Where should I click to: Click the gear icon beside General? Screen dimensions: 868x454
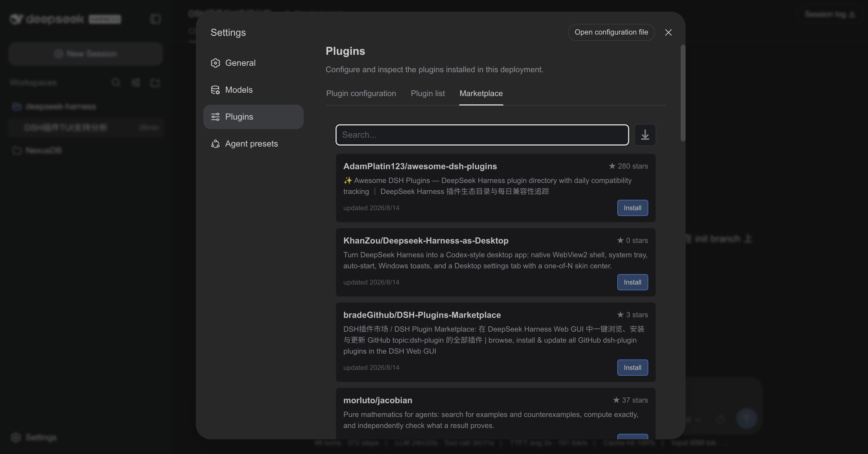(x=215, y=63)
